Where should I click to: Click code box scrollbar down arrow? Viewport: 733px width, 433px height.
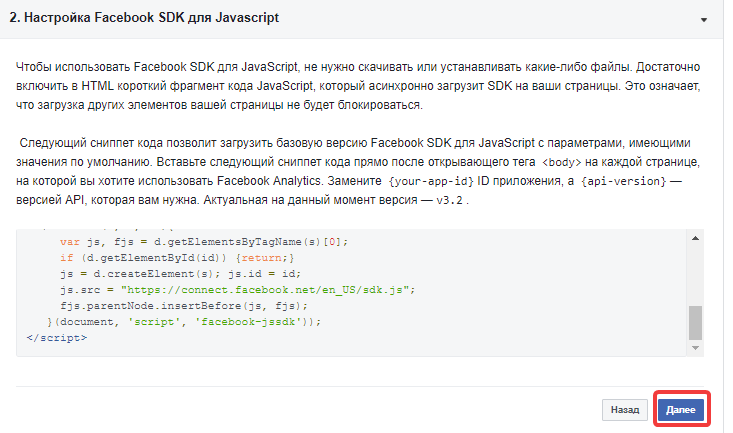[695, 348]
